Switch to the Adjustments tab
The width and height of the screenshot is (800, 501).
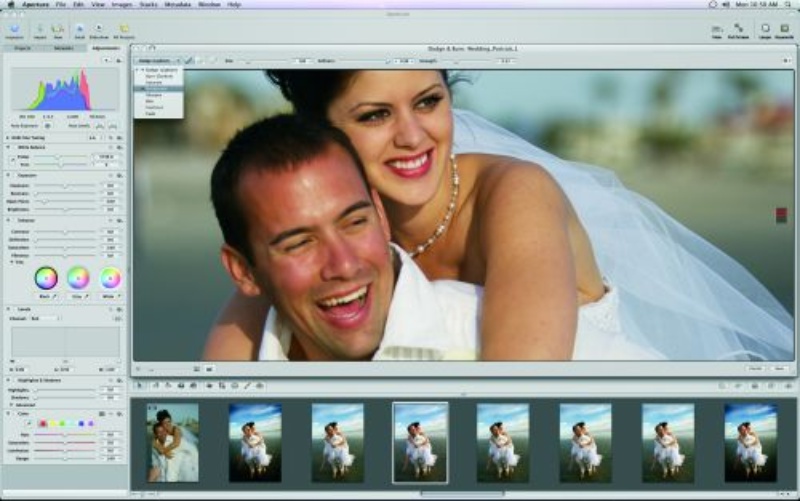click(104, 47)
